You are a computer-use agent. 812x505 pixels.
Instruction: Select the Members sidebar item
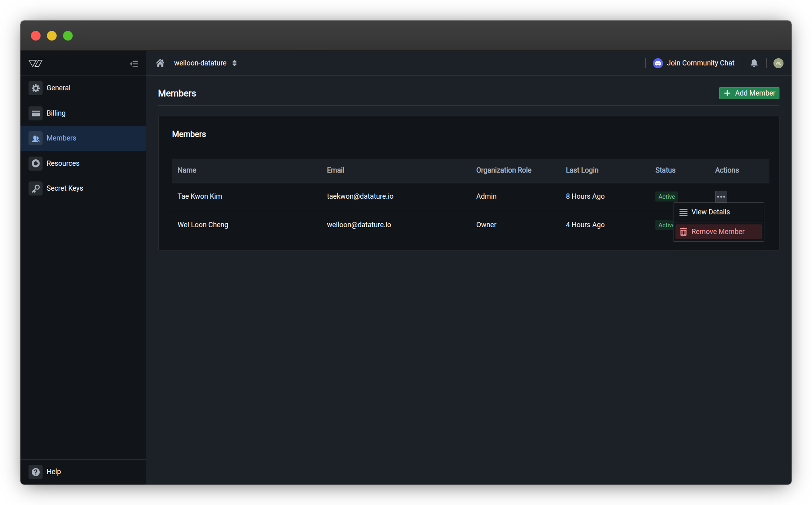point(61,138)
